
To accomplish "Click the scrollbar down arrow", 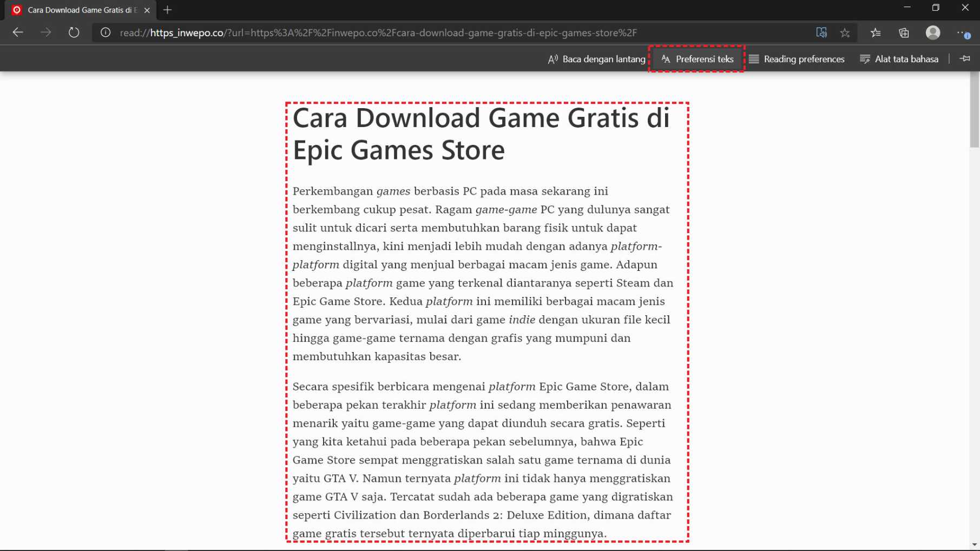I will pyautogui.click(x=975, y=545).
